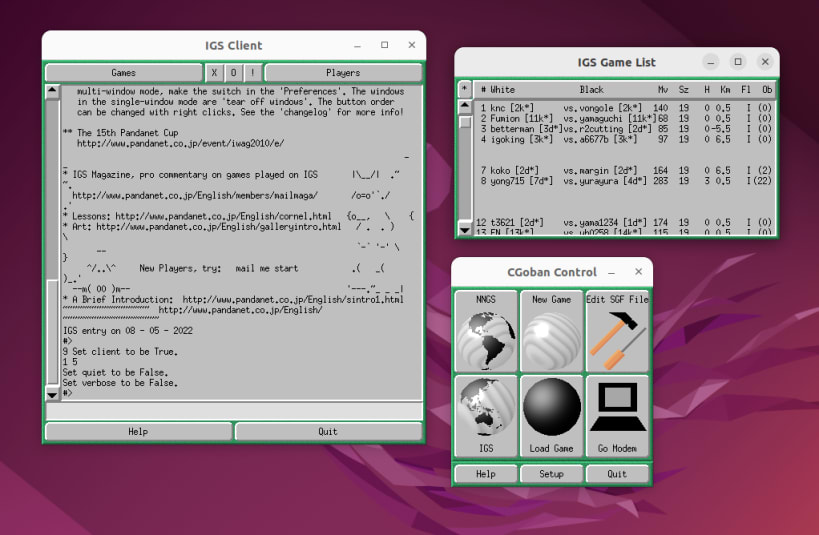This screenshot has width=819, height=535.
Task: Focus the IGS Client command input field
Action: [234, 411]
